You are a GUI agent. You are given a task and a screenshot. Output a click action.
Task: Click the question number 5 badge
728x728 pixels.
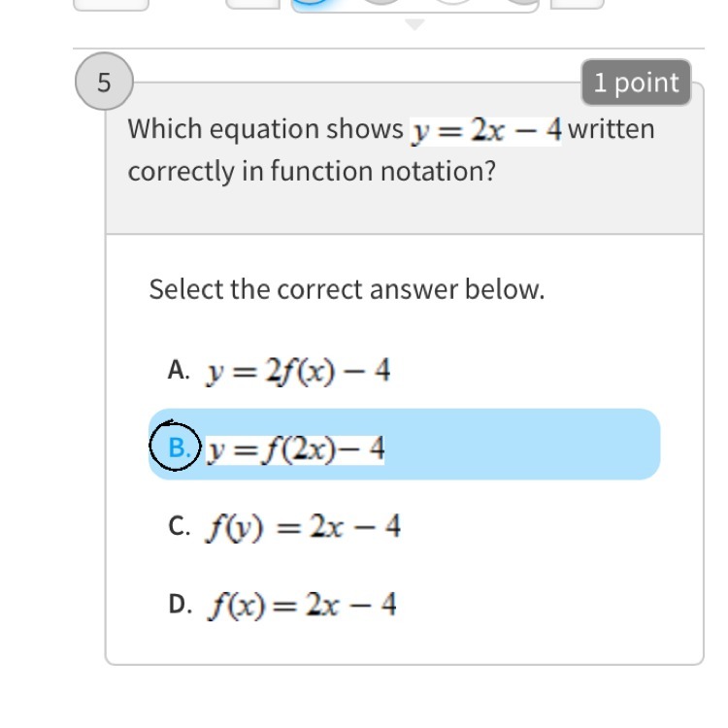104,83
